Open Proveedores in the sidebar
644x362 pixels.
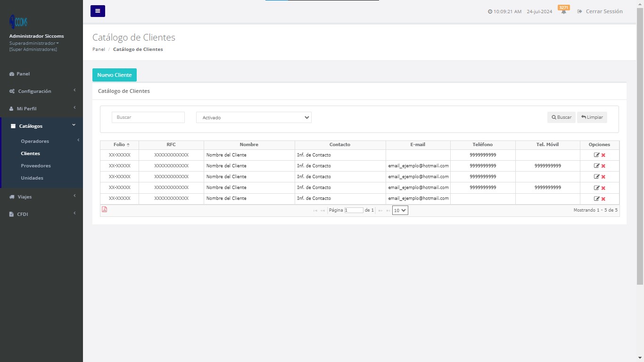36,166
